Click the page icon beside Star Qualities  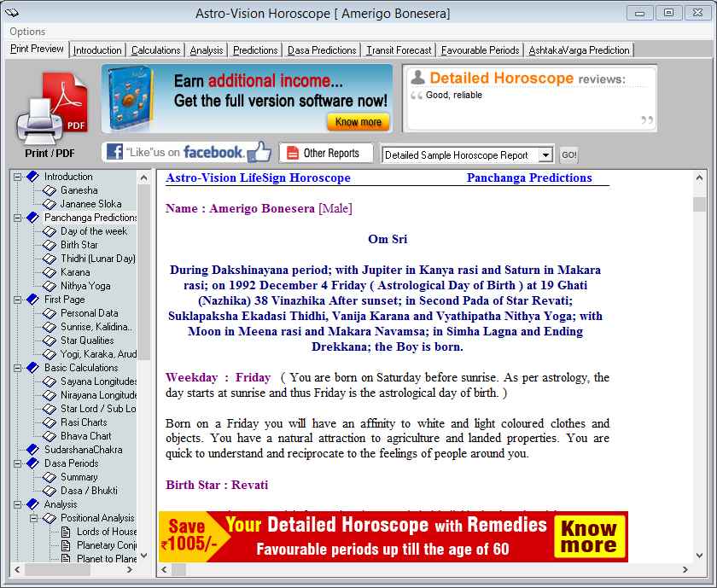(x=50, y=341)
